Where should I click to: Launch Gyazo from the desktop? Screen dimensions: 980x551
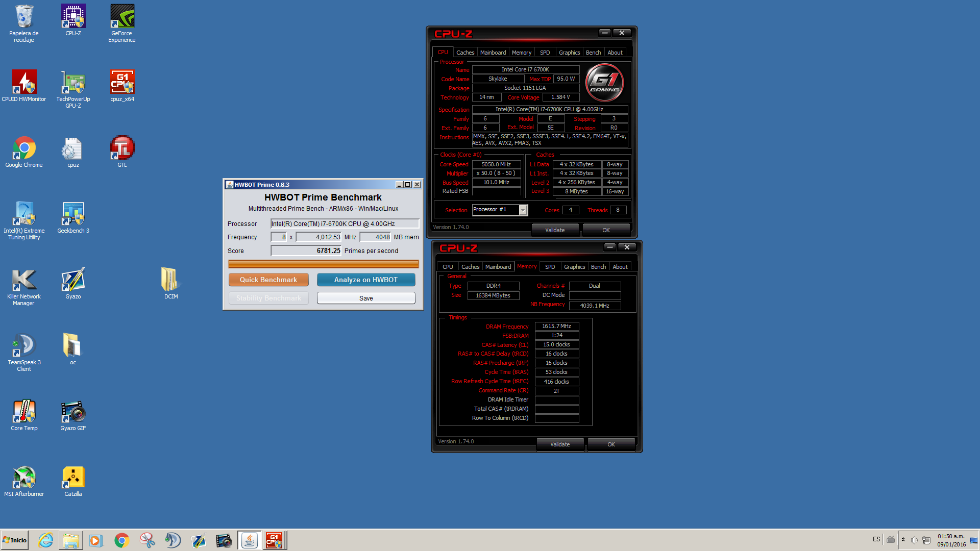coord(73,283)
